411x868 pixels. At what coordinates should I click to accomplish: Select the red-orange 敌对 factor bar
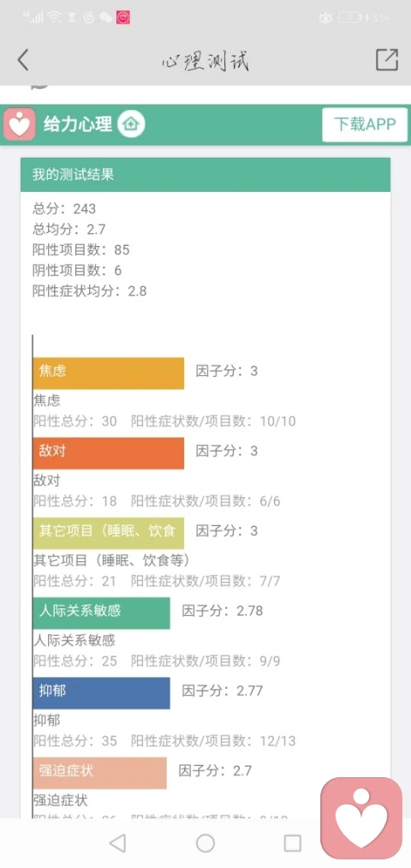coord(109,452)
